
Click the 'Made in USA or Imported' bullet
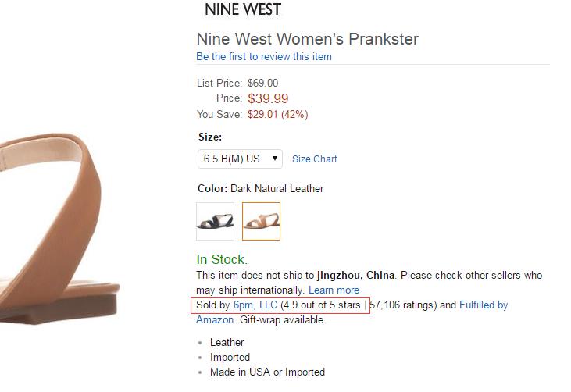tap(267, 372)
